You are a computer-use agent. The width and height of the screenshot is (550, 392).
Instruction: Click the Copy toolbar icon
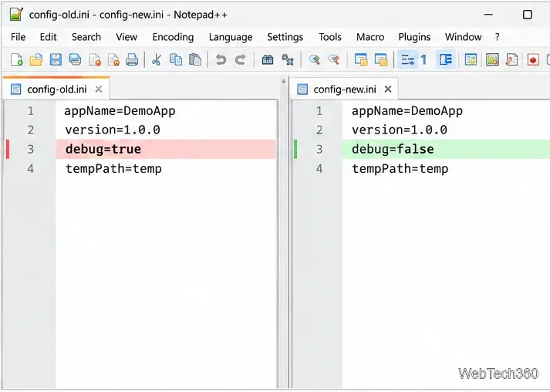(176, 59)
